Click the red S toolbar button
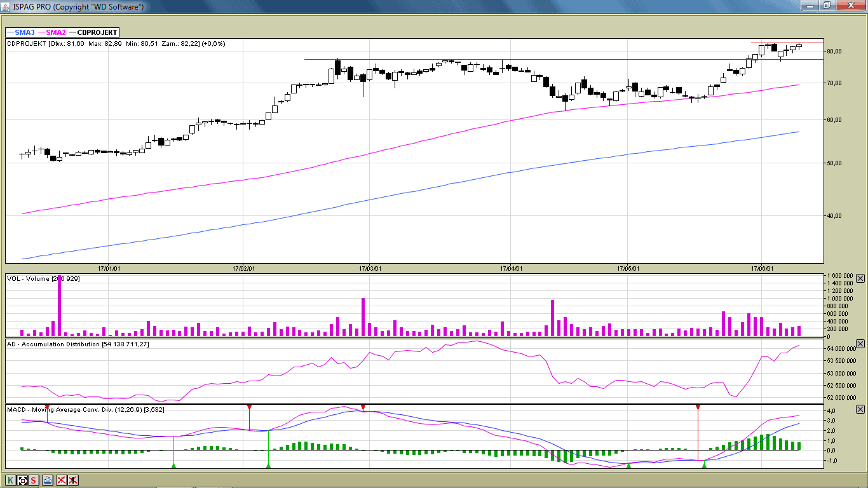This screenshot has width=868, height=488. click(x=34, y=480)
